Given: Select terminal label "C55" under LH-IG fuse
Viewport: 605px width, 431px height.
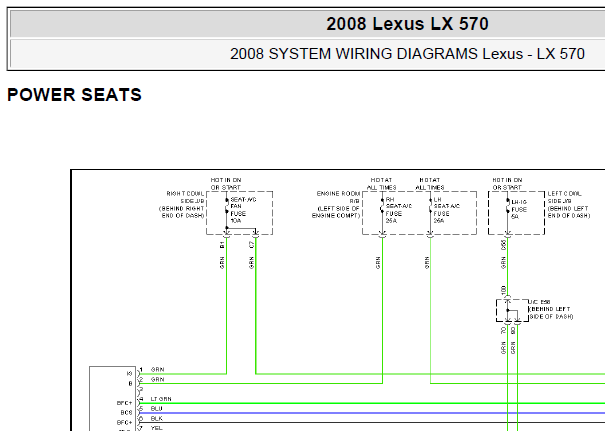Looking at the screenshot, I should pos(503,245).
